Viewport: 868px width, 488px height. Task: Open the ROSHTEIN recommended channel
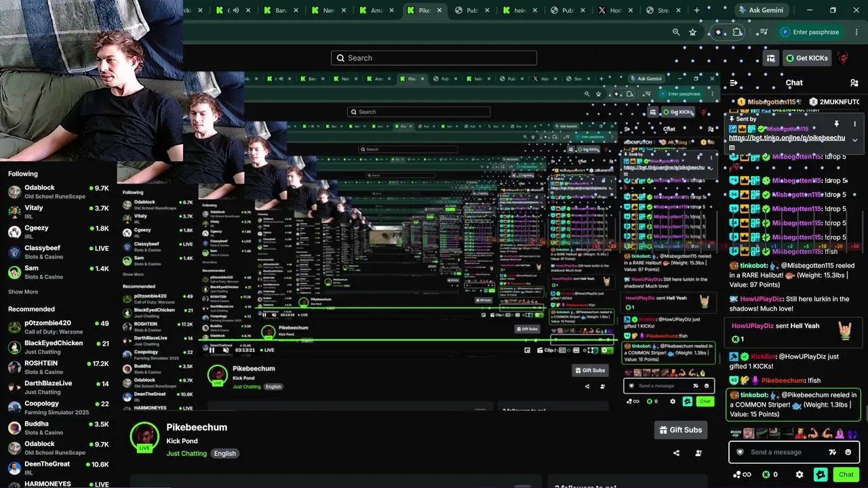click(58, 367)
